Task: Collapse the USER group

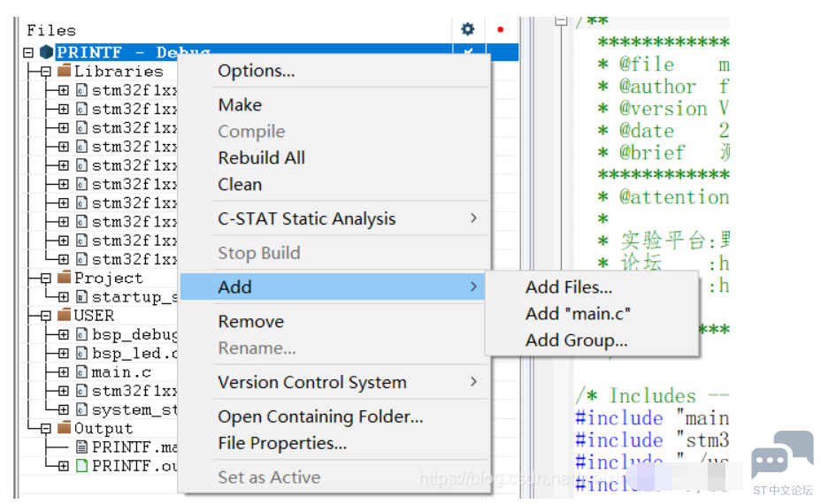Action: (46, 316)
